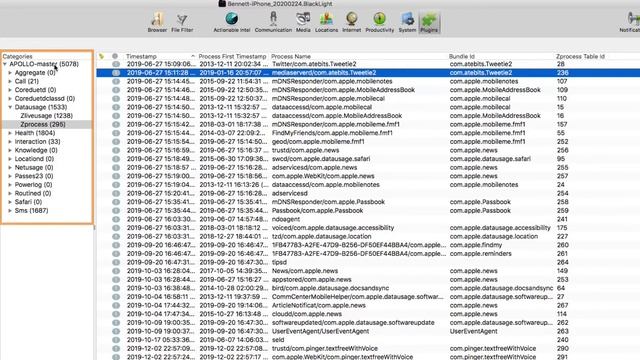
Task: Toggle status dot for UserEventAgent row
Action: 116,331
